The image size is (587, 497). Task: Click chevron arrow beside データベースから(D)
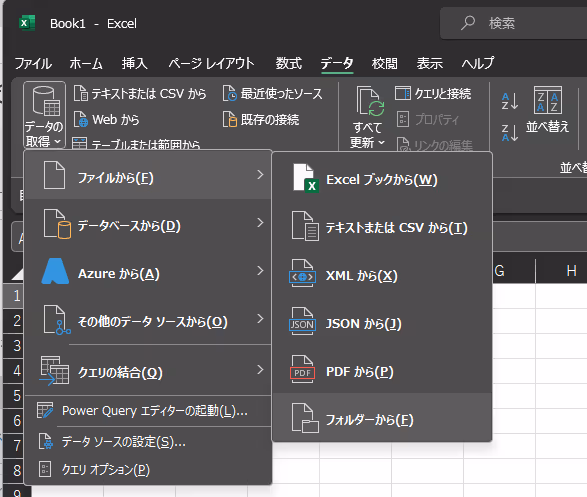(260, 222)
